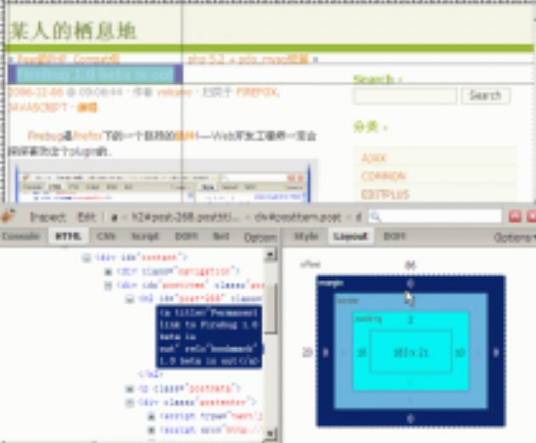Viewport: 536px width, 443px height.
Task: Switch to the side panel DOM tab
Action: [394, 236]
